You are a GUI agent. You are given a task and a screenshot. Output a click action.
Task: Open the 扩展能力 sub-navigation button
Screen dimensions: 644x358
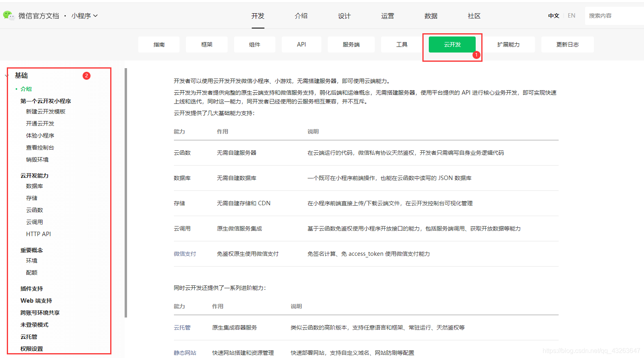[x=508, y=44]
